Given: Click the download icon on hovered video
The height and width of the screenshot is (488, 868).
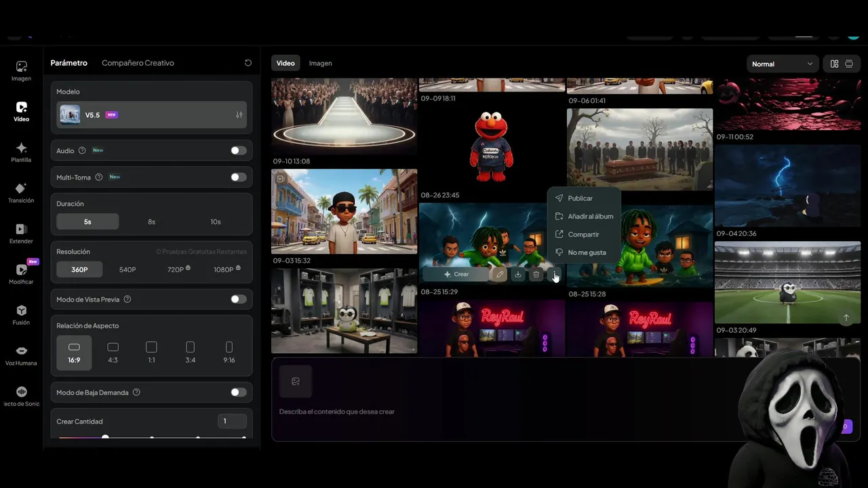Looking at the screenshot, I should (x=518, y=274).
